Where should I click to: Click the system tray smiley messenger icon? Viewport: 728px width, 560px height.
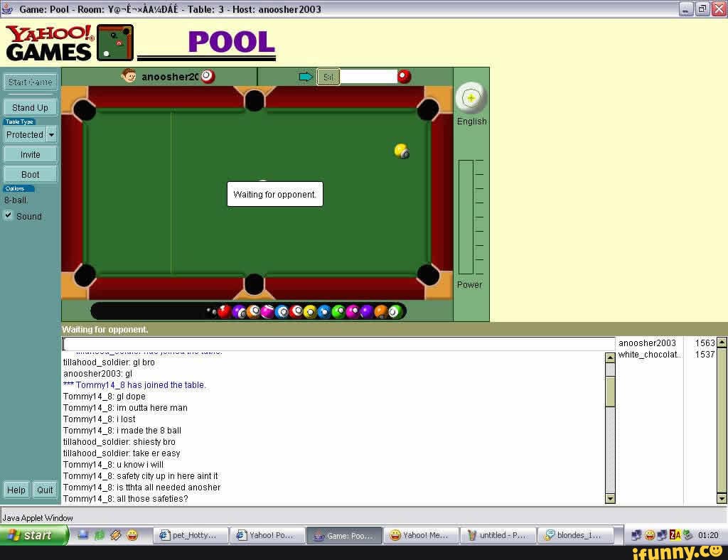650,535
